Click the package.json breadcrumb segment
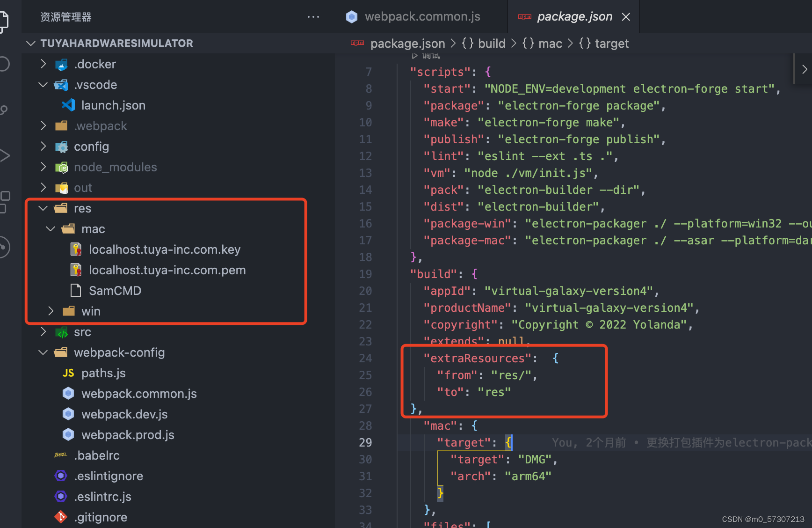Image resolution: width=812 pixels, height=528 pixels. (407, 44)
